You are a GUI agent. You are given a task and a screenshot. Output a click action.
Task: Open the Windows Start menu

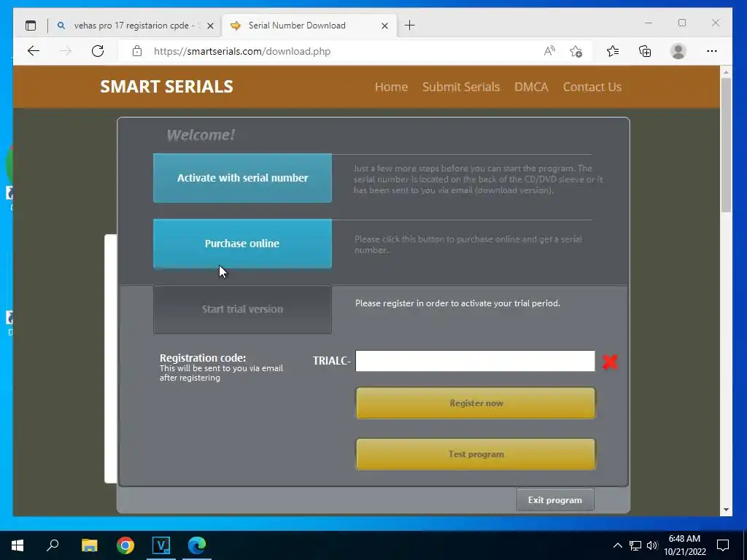tap(18, 545)
